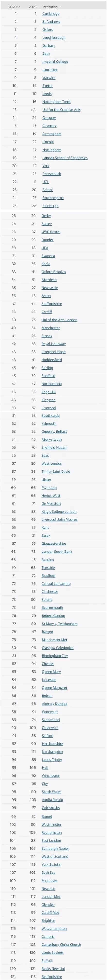Viewport: 107px width, 980px height.
Task: Open the Cambridge link
Action: click(51, 14)
